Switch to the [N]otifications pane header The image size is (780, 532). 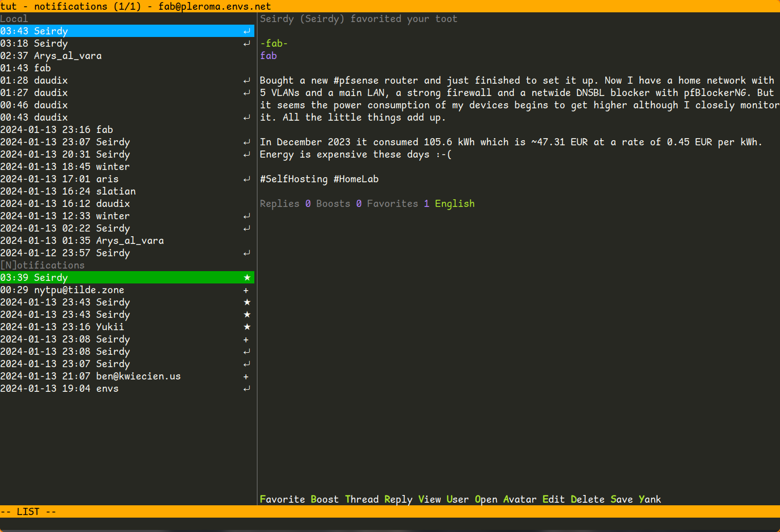tap(42, 265)
